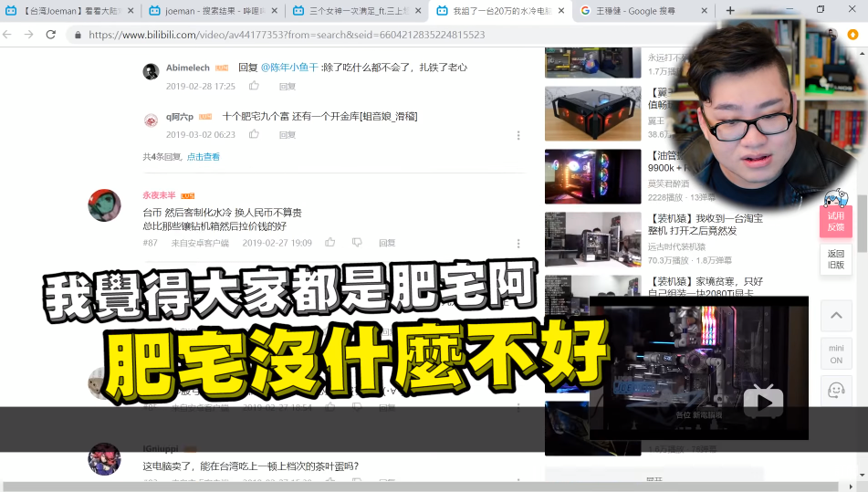
Task: Open a new browser tab
Action: tap(730, 11)
